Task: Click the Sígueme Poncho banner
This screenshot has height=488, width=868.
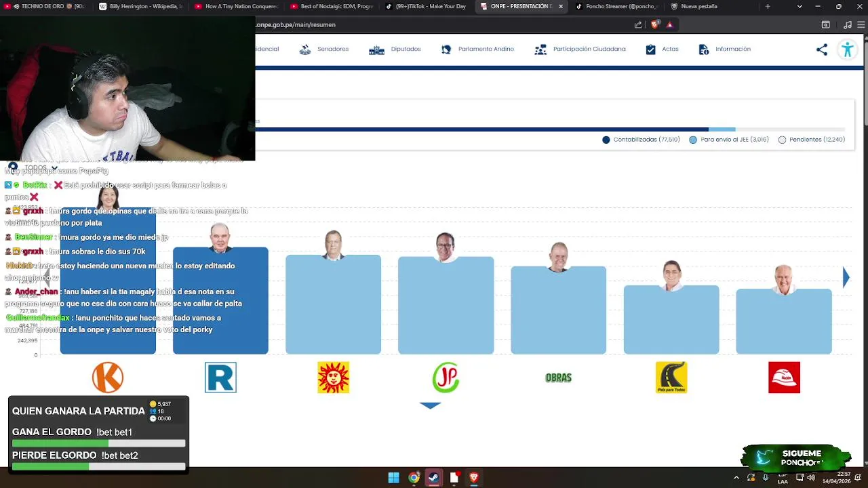Action: [x=795, y=458]
